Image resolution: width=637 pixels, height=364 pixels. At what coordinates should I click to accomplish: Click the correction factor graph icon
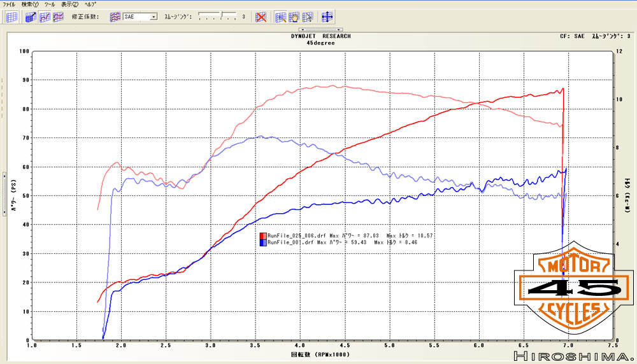pos(115,17)
